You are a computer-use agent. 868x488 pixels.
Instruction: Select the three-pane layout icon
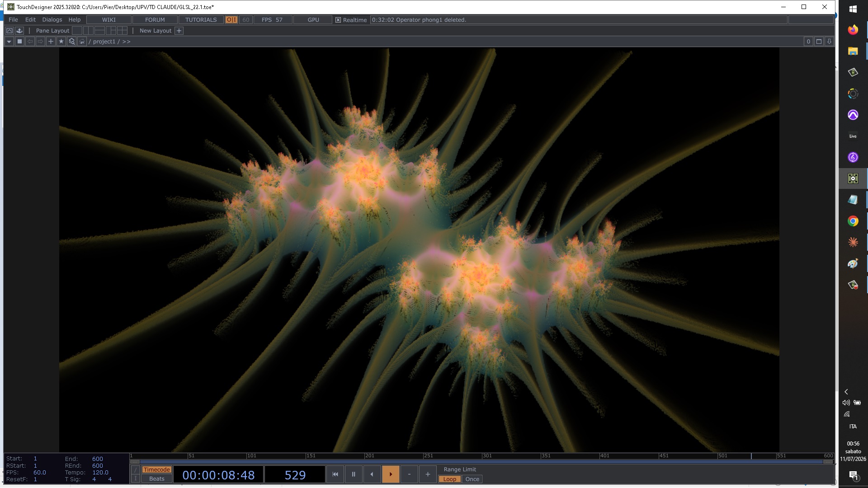111,30
